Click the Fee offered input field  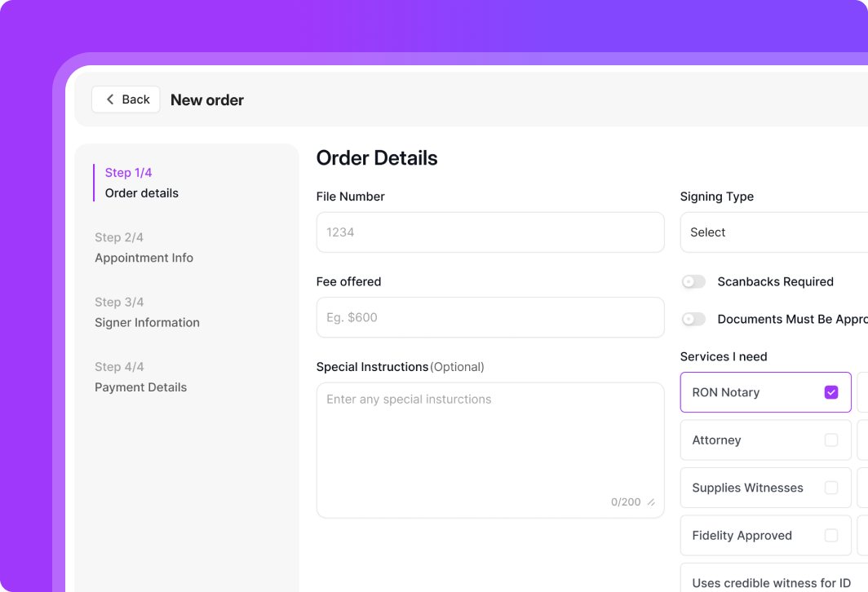tap(490, 317)
